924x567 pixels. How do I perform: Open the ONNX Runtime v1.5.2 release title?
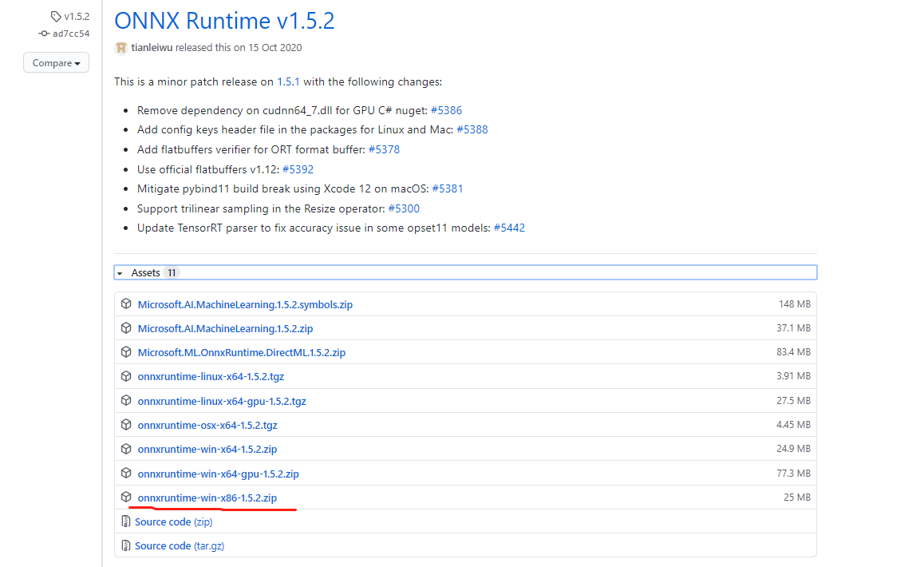pyautogui.click(x=224, y=21)
